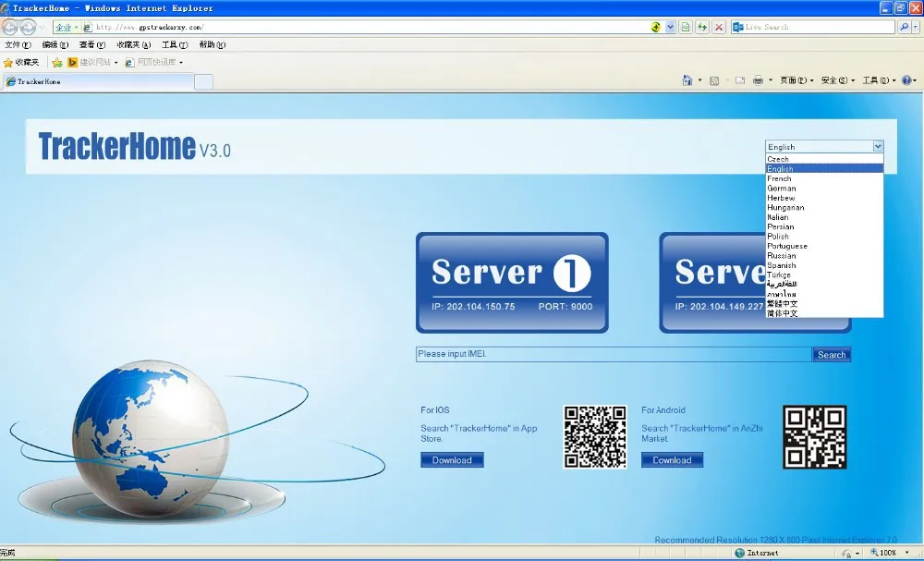Click the blue Help question mark icon

click(x=907, y=80)
